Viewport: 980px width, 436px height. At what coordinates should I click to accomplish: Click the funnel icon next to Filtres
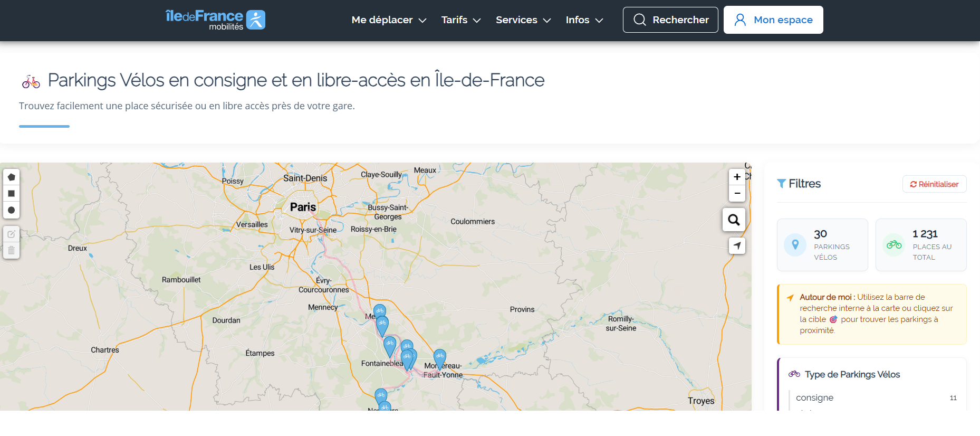781,184
